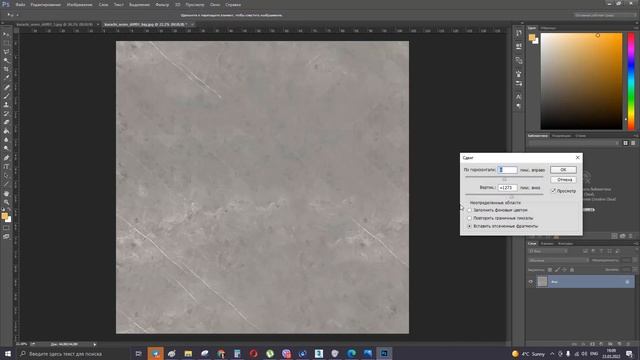This screenshot has width=640, height=360.
Task: Click the foreground color swatch in toolbox
Action: (x=4, y=216)
